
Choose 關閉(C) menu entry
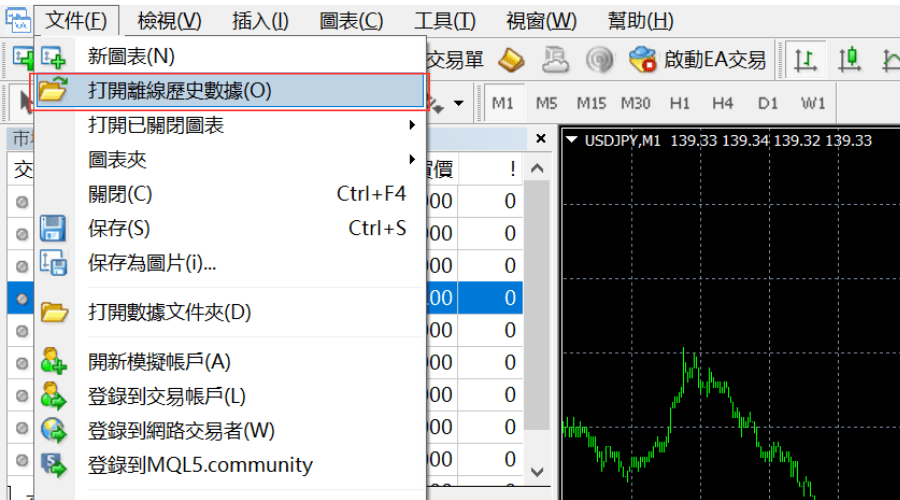pyautogui.click(x=230, y=194)
